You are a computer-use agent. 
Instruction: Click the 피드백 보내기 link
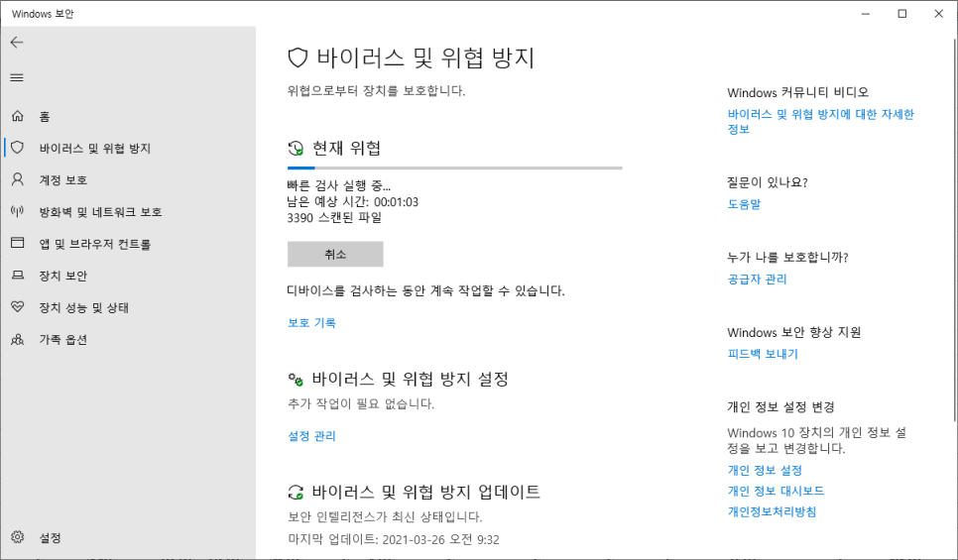(763, 354)
